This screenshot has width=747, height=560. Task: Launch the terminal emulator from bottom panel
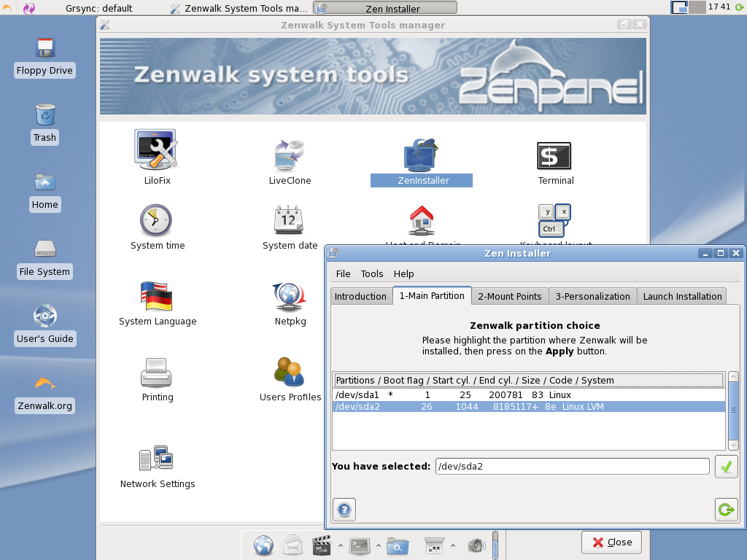(x=359, y=545)
